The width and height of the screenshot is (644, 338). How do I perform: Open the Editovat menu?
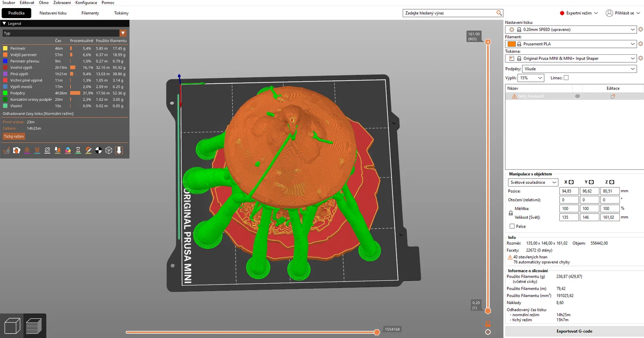[x=27, y=3]
